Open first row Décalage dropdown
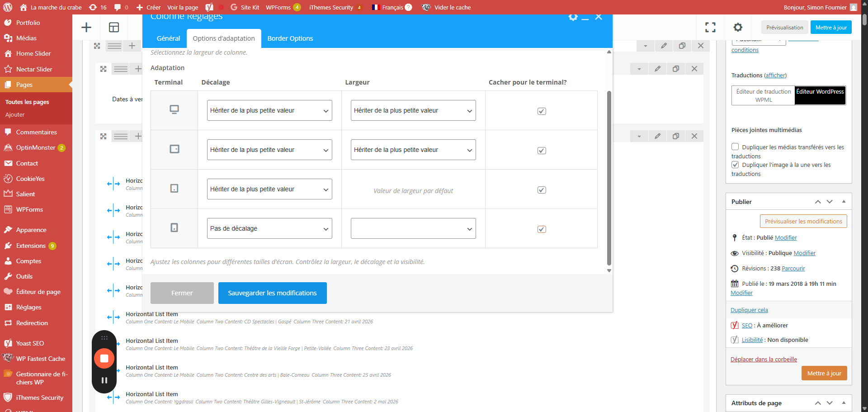Image resolution: width=868 pixels, height=412 pixels. 269,110
